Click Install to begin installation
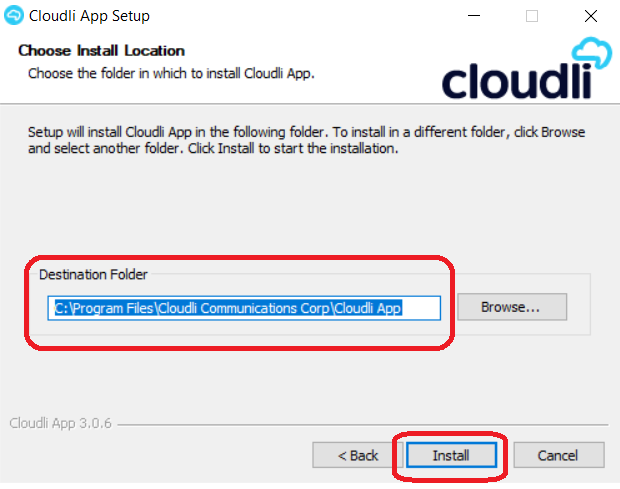Screen dimensions: 620x489 [451, 455]
